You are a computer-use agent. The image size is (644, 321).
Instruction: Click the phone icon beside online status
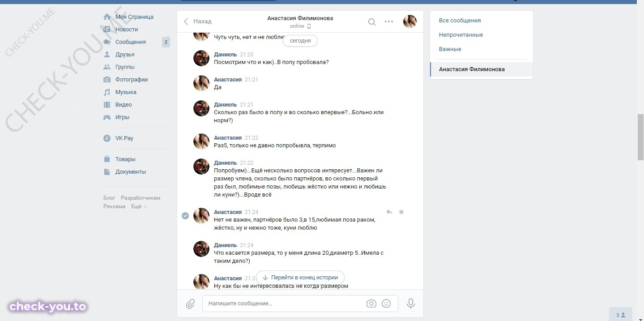[309, 26]
